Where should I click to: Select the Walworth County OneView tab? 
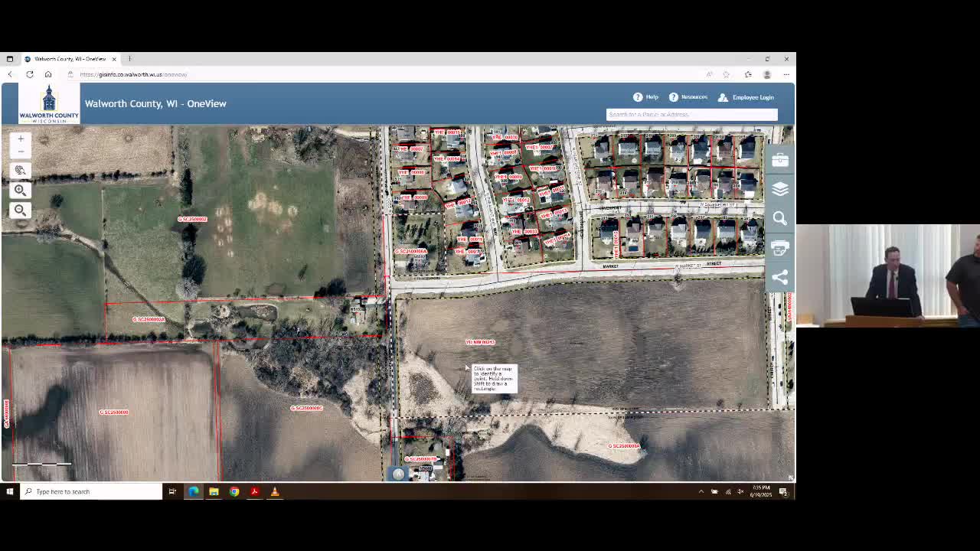coord(70,59)
